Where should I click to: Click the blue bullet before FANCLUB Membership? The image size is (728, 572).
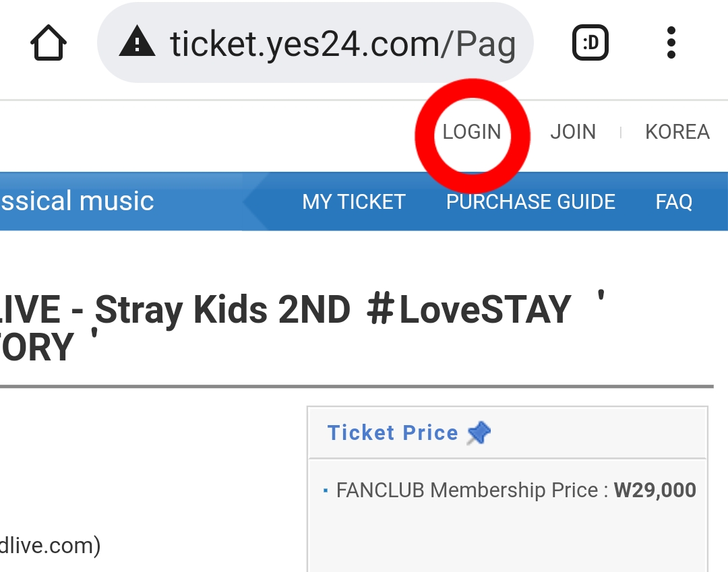[326, 490]
